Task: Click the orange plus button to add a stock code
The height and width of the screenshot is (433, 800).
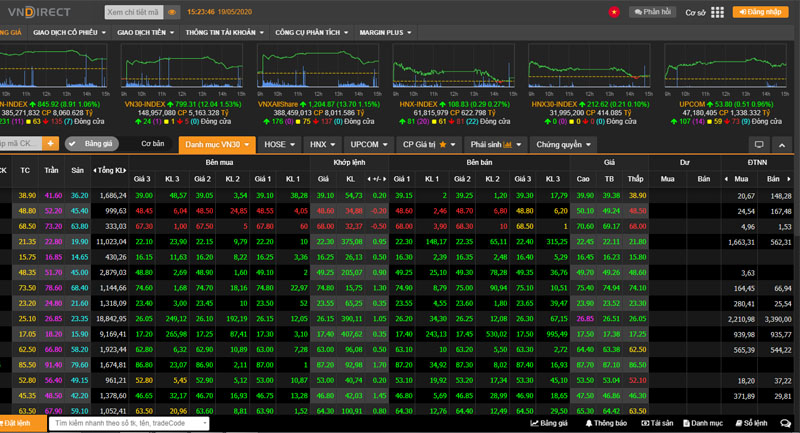Action: [x=51, y=144]
